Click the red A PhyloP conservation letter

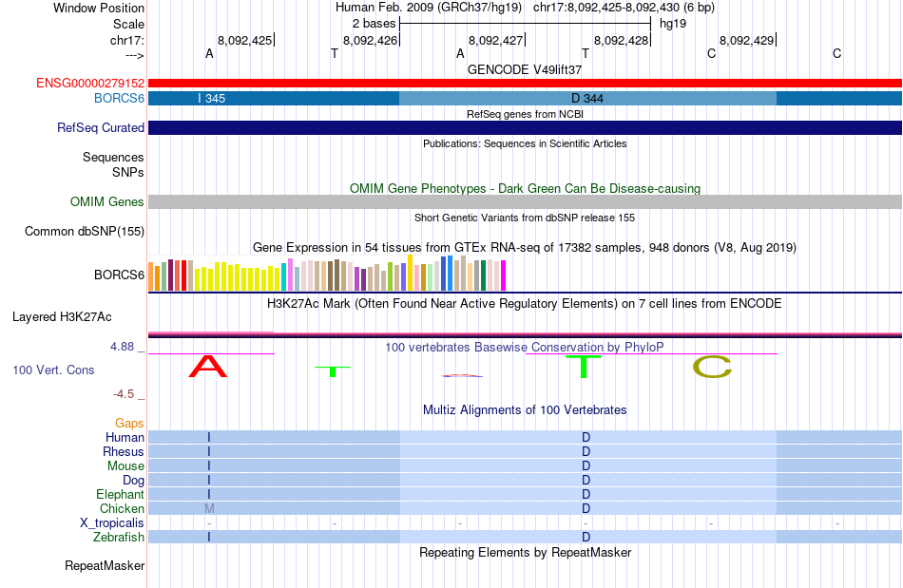[x=208, y=366]
